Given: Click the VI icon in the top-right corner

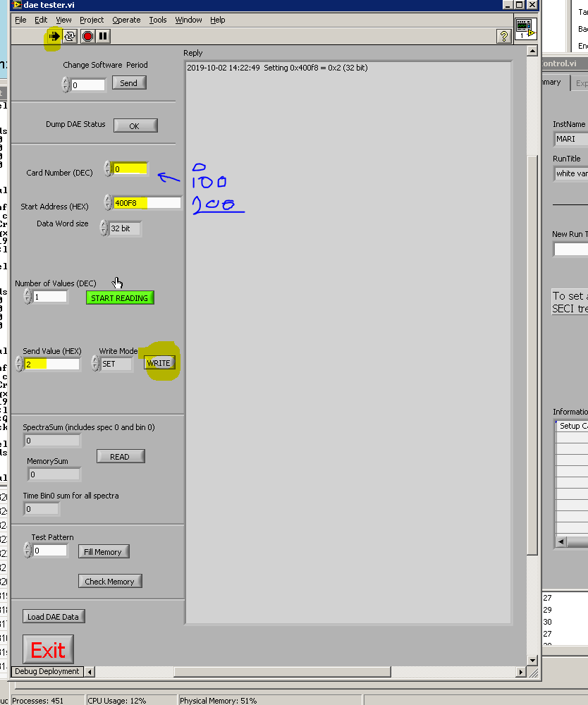Looking at the screenshot, I should (525, 29).
